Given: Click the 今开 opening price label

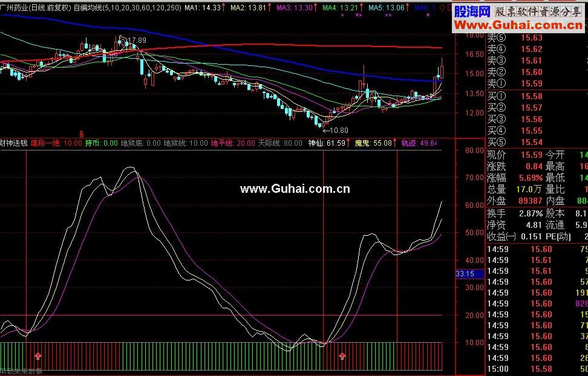Looking at the screenshot, I should pos(555,155).
